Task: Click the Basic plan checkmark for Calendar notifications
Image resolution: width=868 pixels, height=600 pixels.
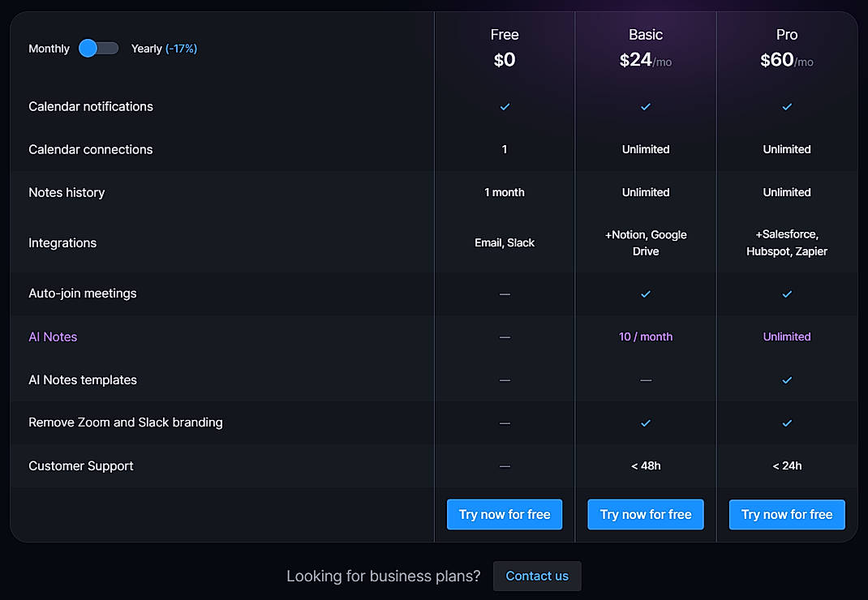Action: pyautogui.click(x=646, y=106)
